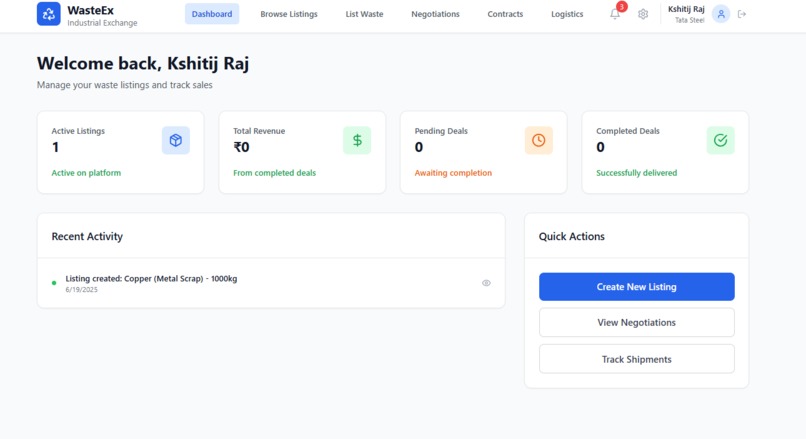
Task: Click the Active on platform text
Action: click(x=86, y=173)
